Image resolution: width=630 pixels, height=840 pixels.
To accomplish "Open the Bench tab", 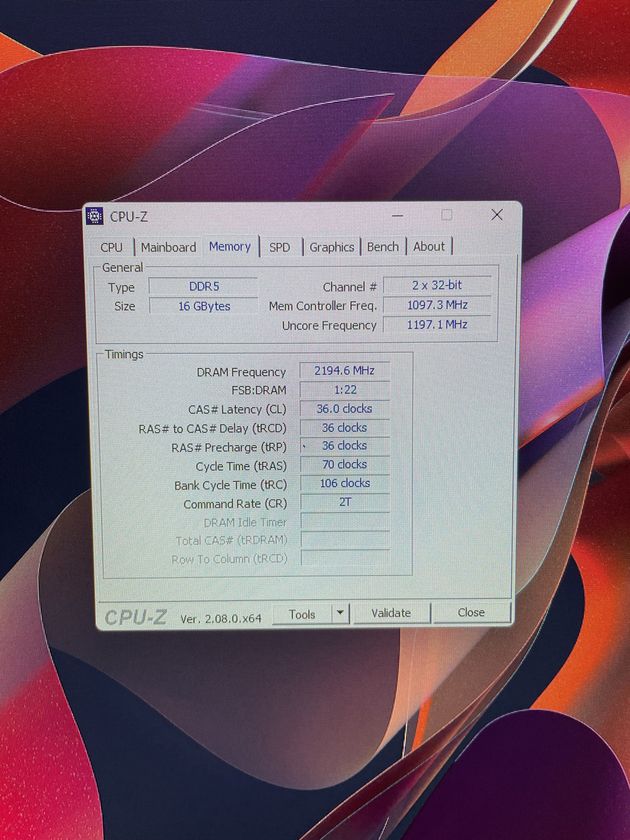I will [383, 247].
